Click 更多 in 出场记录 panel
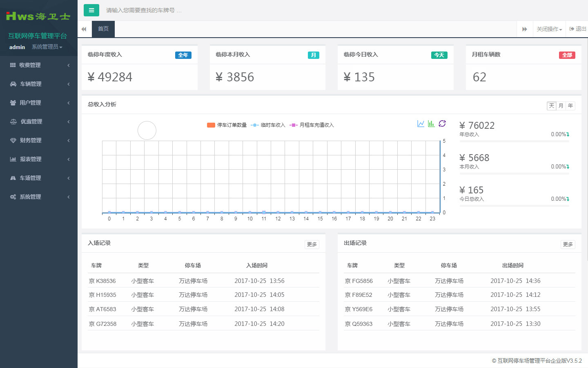This screenshot has height=368, width=588. point(568,245)
